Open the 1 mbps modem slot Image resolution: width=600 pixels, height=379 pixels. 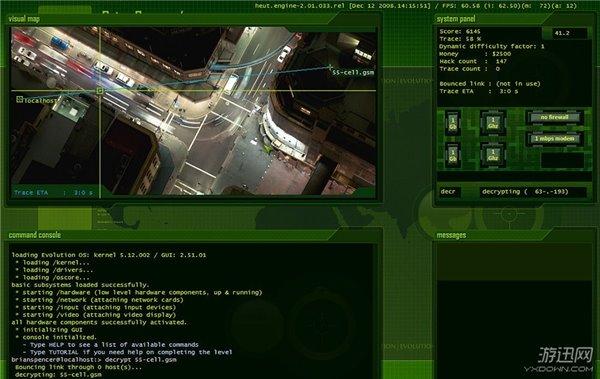[554, 139]
